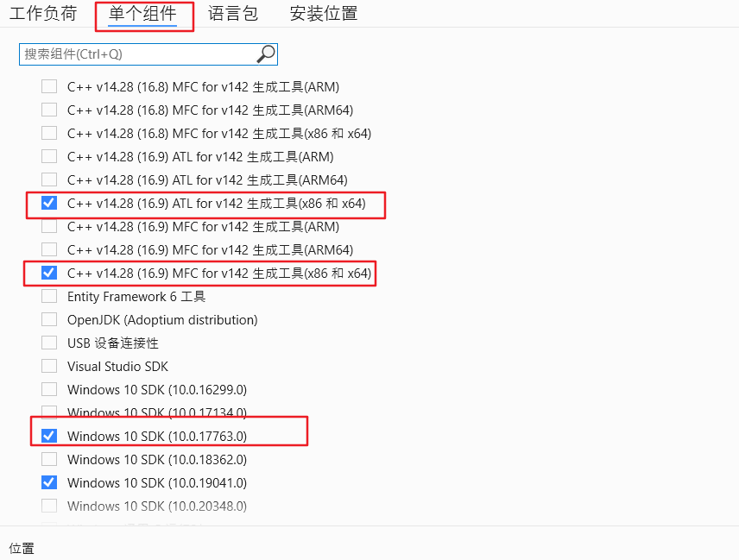The height and width of the screenshot is (560, 739).
Task: Check C++ v14.28 (16.9) MFC 生成工具(ARM) checkbox
Action: click(49, 227)
